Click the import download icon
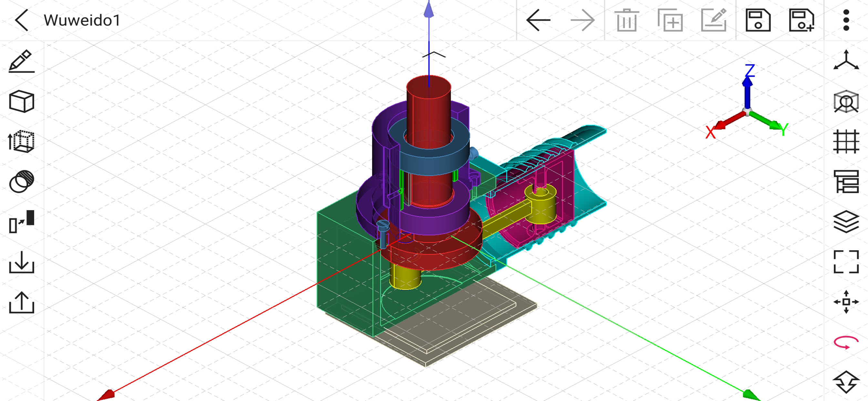This screenshot has height=401, width=868. (x=22, y=262)
